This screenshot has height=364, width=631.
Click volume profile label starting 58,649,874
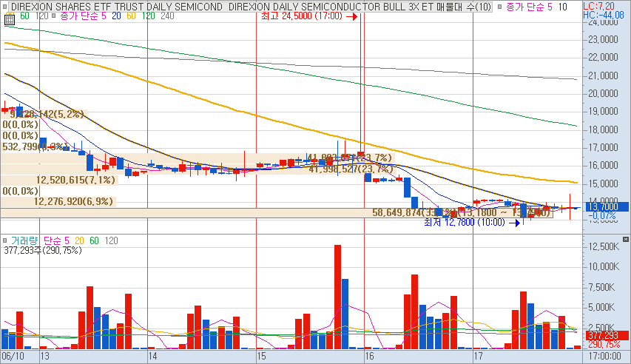(x=461, y=212)
